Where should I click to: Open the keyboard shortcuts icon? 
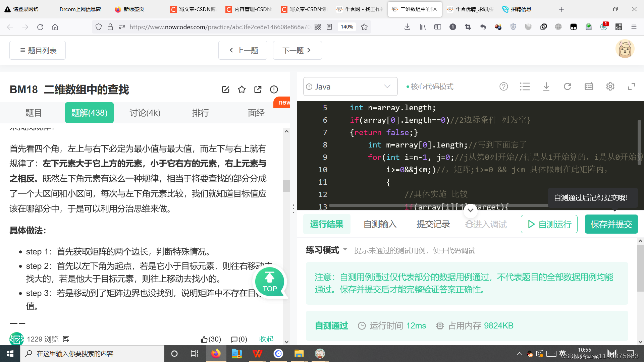pyautogui.click(x=589, y=86)
